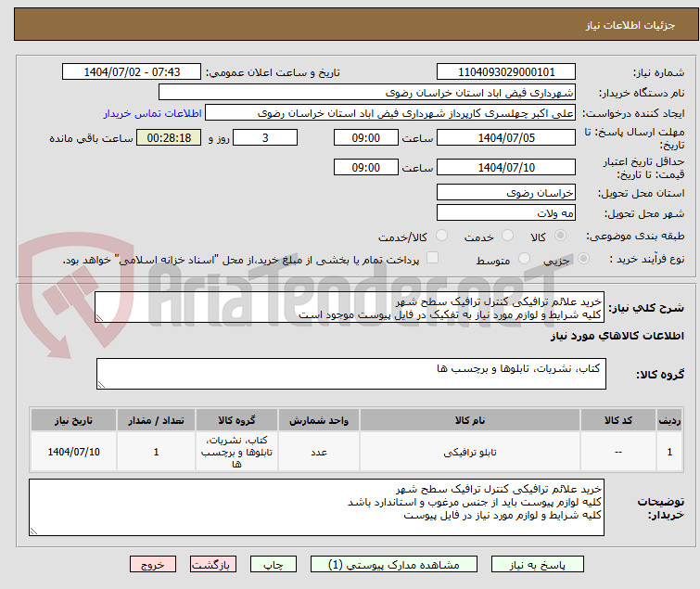Click the نام کالا column header

click(x=470, y=420)
